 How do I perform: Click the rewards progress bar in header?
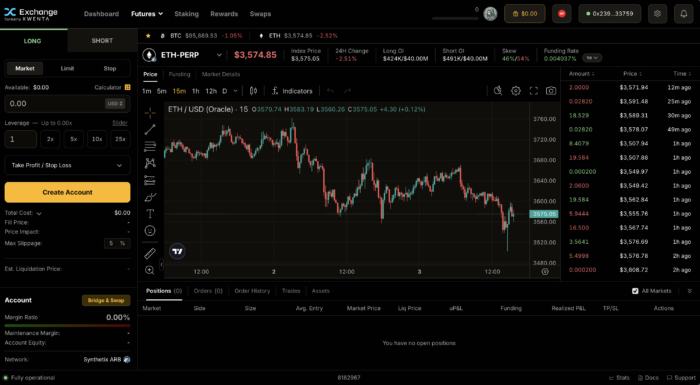tap(455, 18)
